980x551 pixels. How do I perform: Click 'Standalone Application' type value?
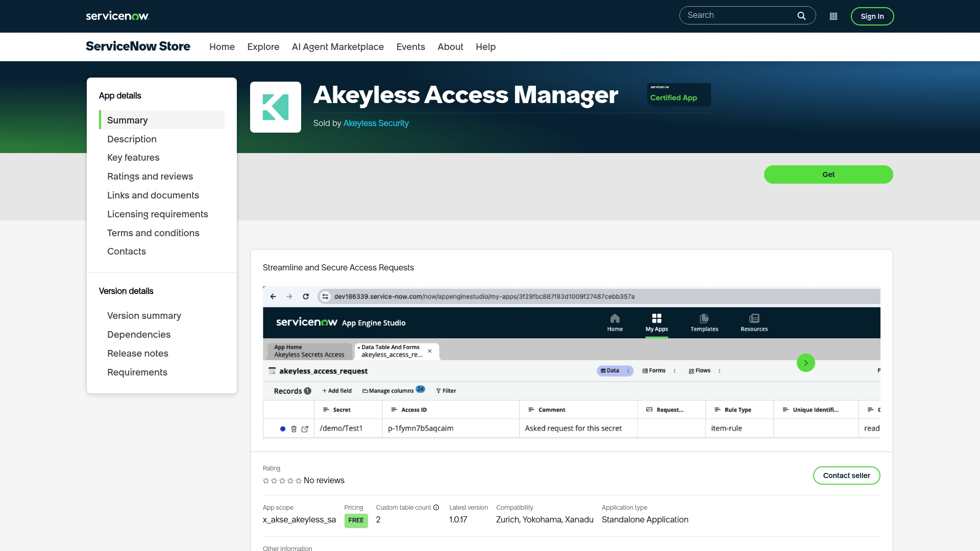pos(645,520)
